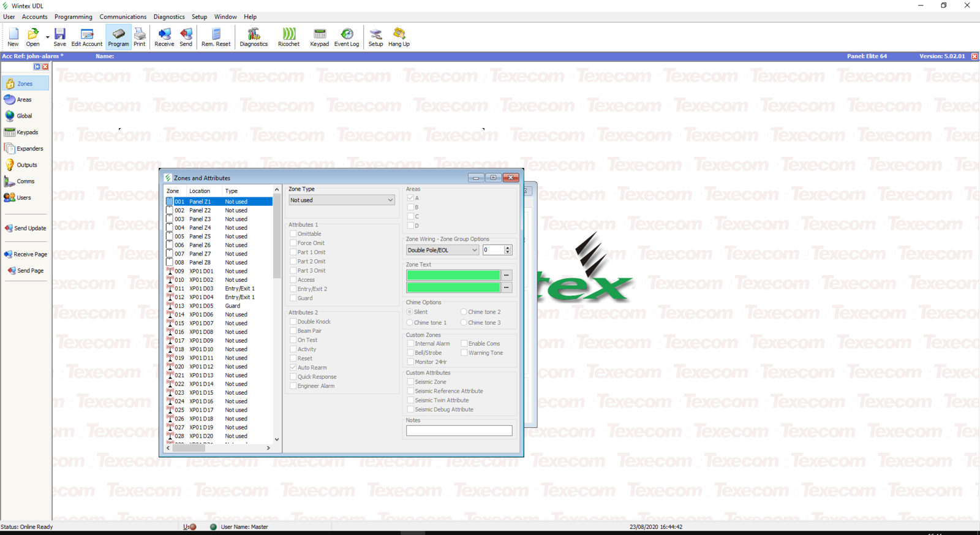
Task: Click the first green Zone Text field
Action: coord(453,275)
